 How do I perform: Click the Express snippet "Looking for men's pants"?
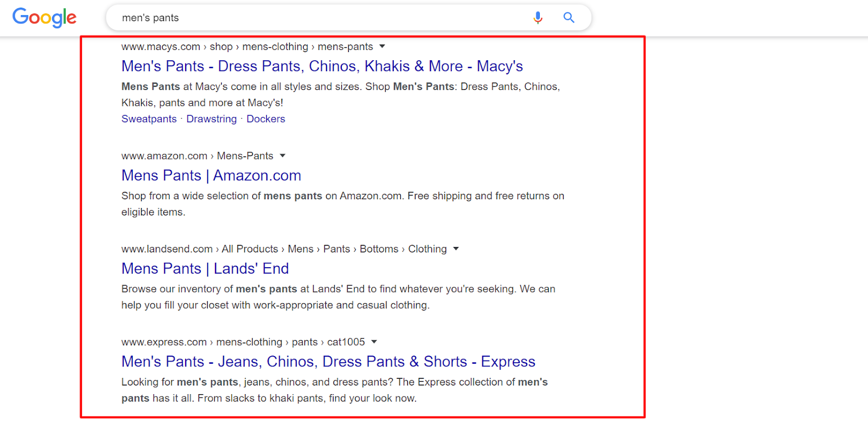(335, 390)
